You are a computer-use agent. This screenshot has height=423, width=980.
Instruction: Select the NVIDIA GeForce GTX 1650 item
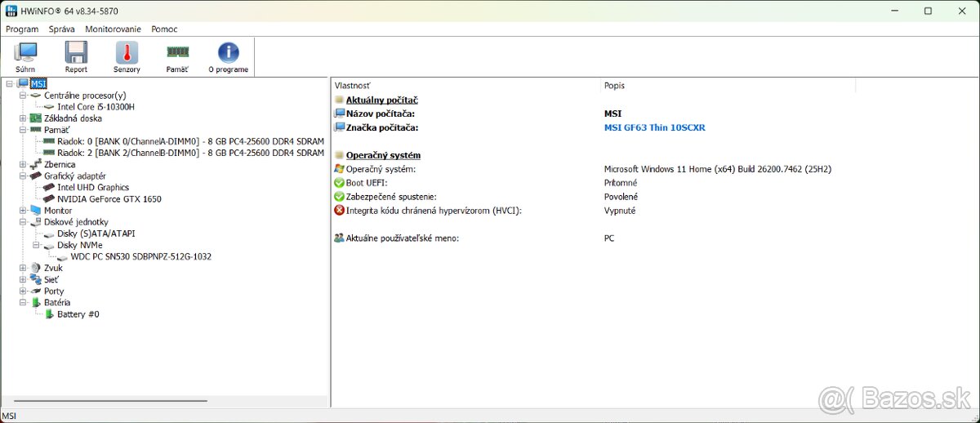click(x=109, y=198)
